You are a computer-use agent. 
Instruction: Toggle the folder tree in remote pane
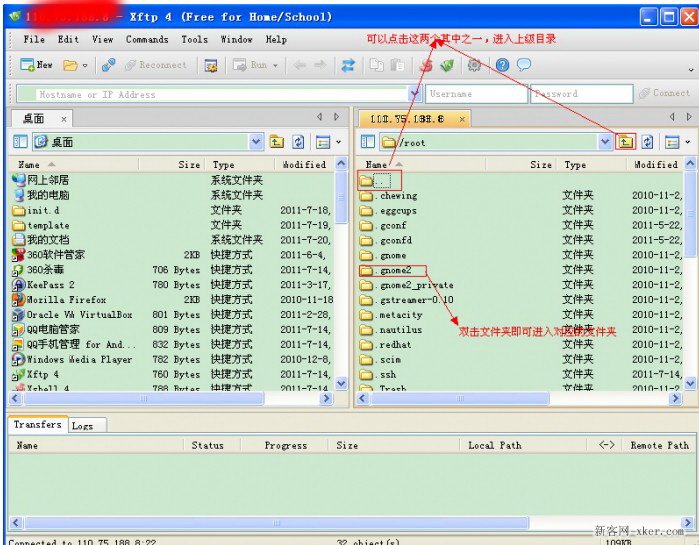[367, 142]
